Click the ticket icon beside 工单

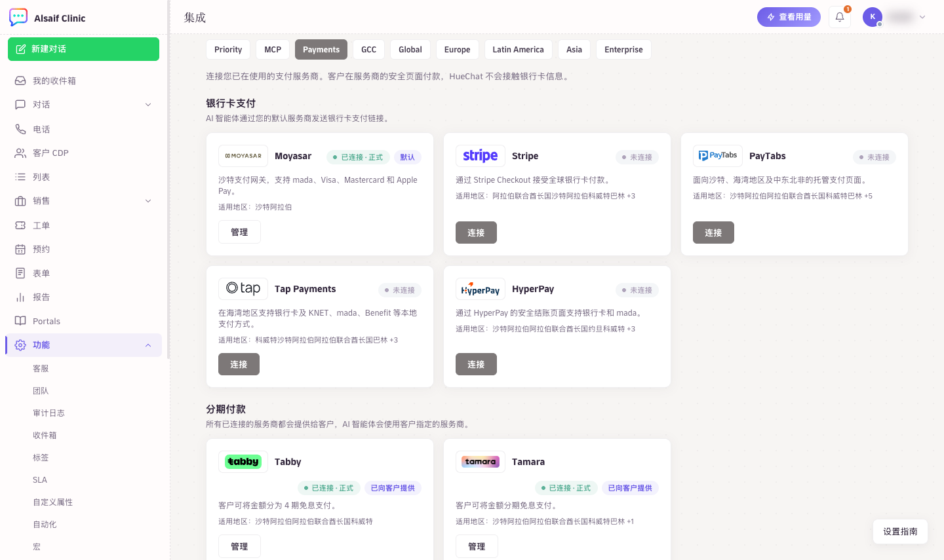click(20, 225)
